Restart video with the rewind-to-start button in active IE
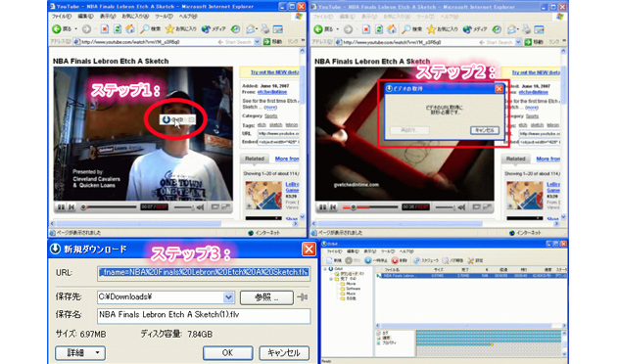This screenshot has height=364, width=619. [71, 207]
